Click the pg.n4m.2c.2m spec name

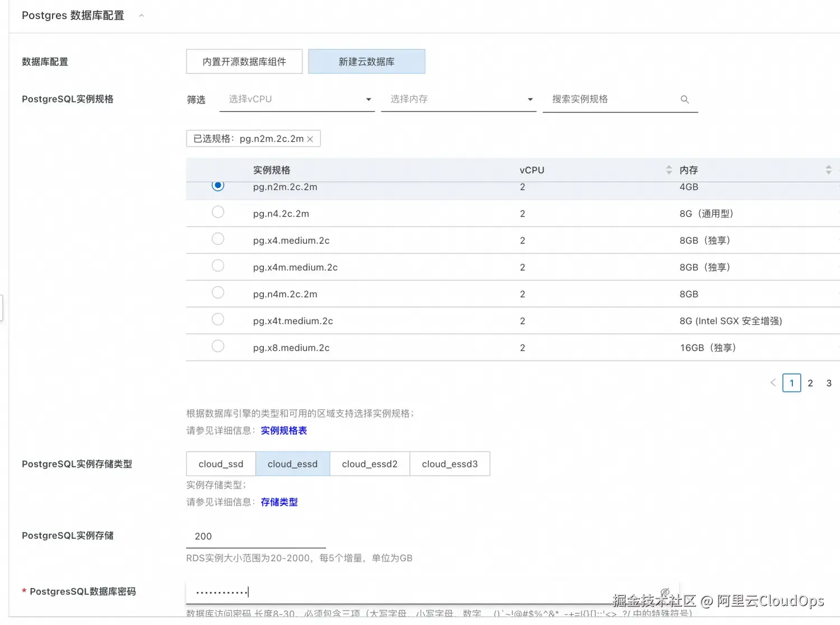(x=285, y=294)
